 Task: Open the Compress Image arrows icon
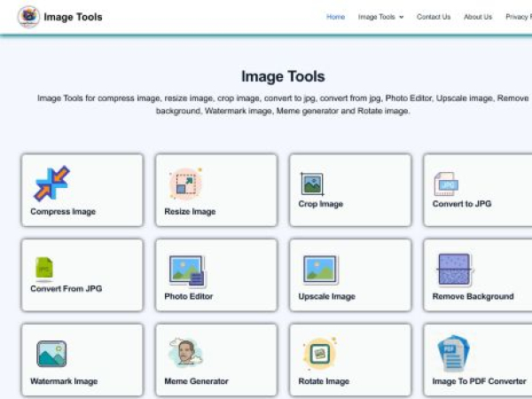pyautogui.click(x=51, y=184)
